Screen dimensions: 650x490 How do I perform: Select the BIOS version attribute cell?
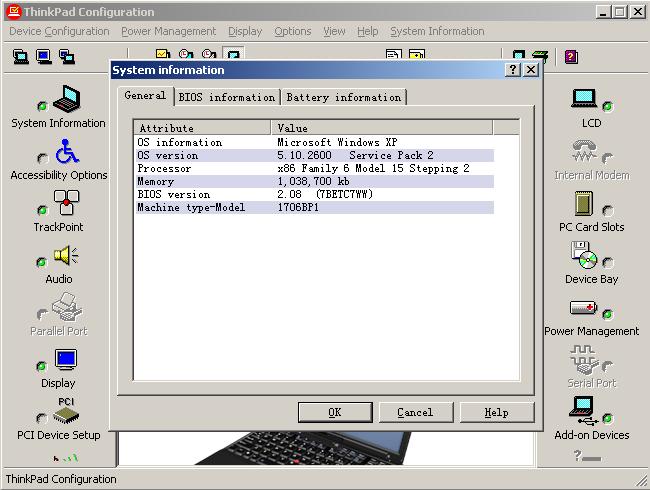pyautogui.click(x=174, y=194)
